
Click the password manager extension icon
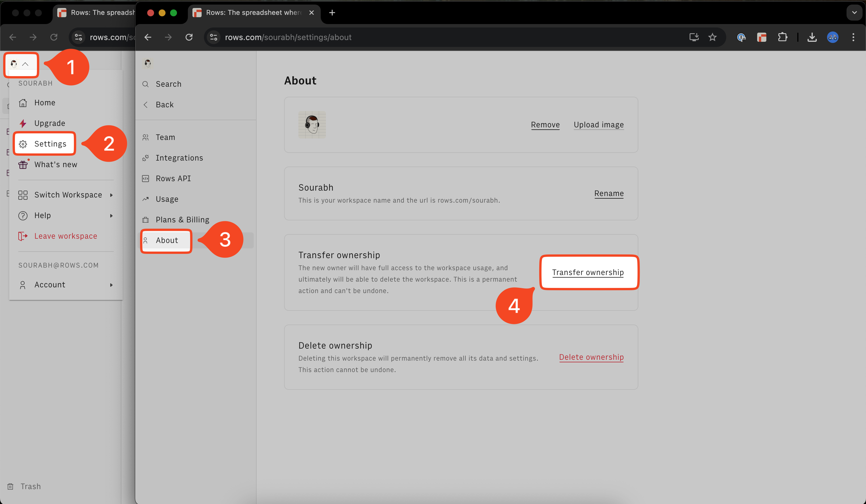741,37
